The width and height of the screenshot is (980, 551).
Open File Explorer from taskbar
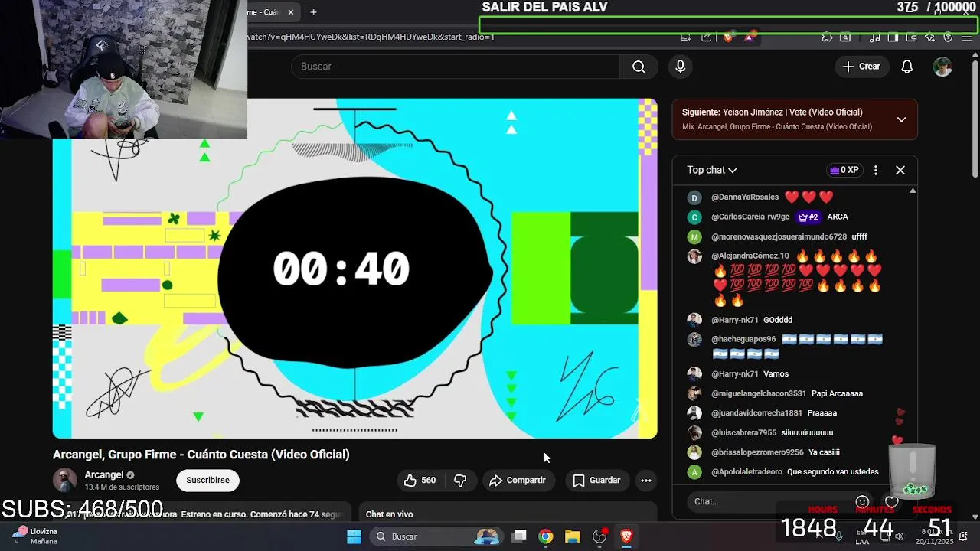[x=573, y=536]
